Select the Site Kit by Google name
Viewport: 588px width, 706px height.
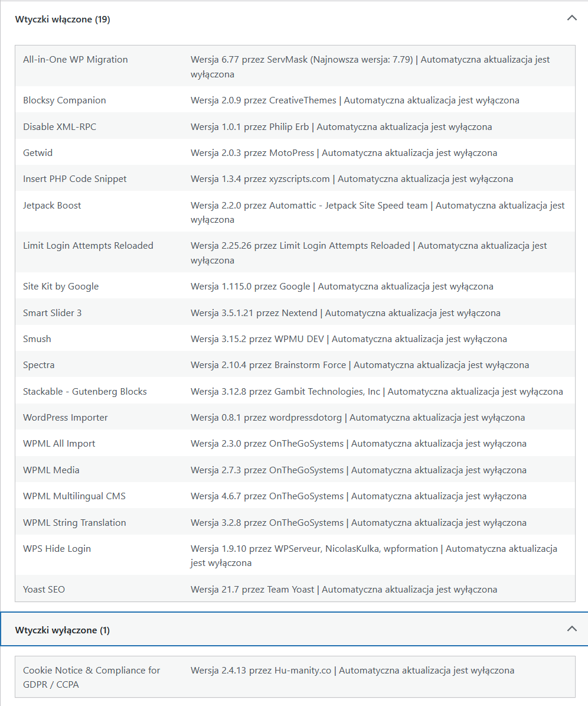pyautogui.click(x=61, y=287)
